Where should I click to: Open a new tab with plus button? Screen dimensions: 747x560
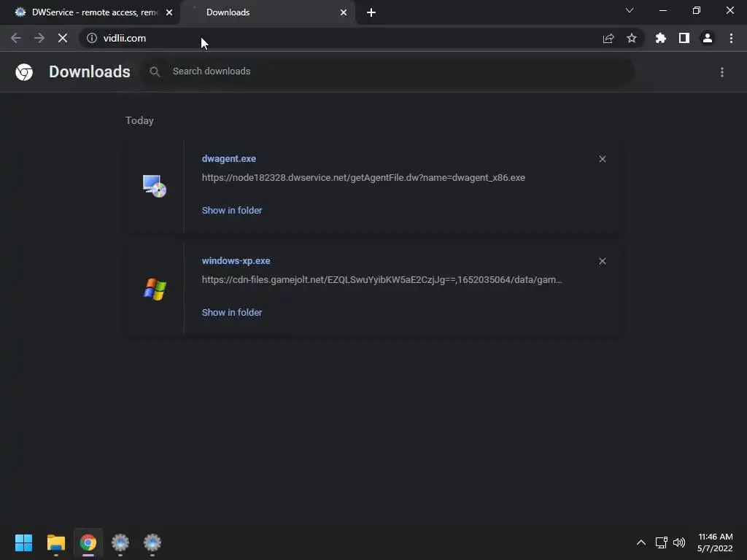pos(371,12)
